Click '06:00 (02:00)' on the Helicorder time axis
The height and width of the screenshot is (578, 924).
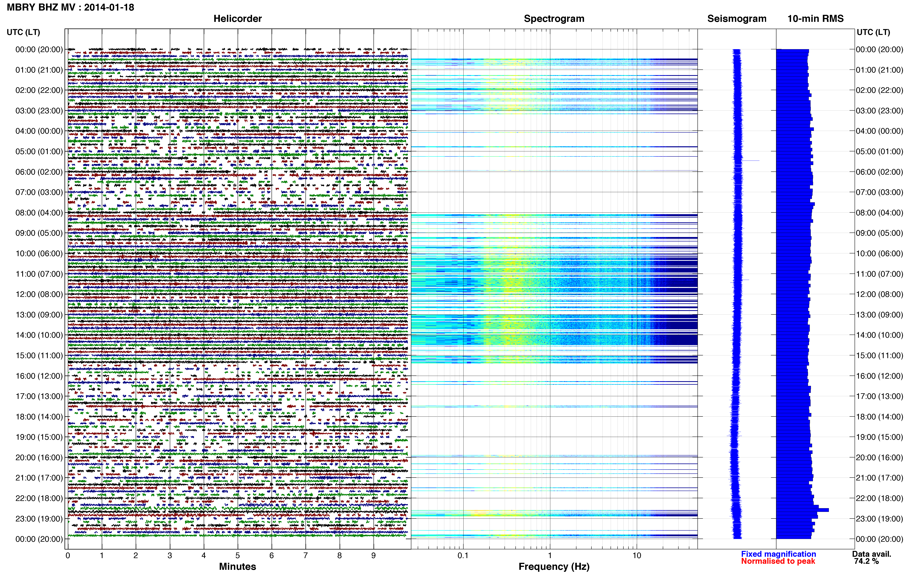(x=39, y=172)
